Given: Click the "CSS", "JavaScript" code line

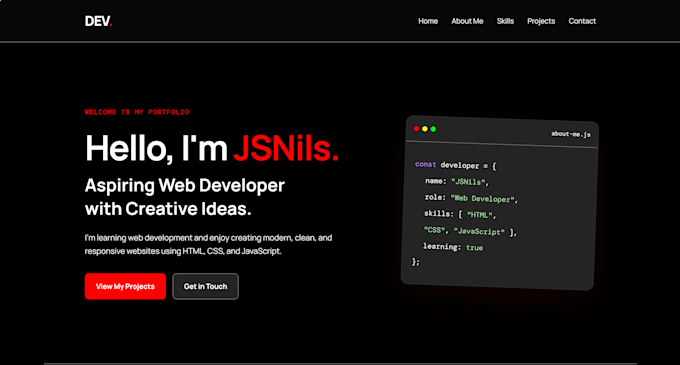Looking at the screenshot, I should [x=470, y=231].
